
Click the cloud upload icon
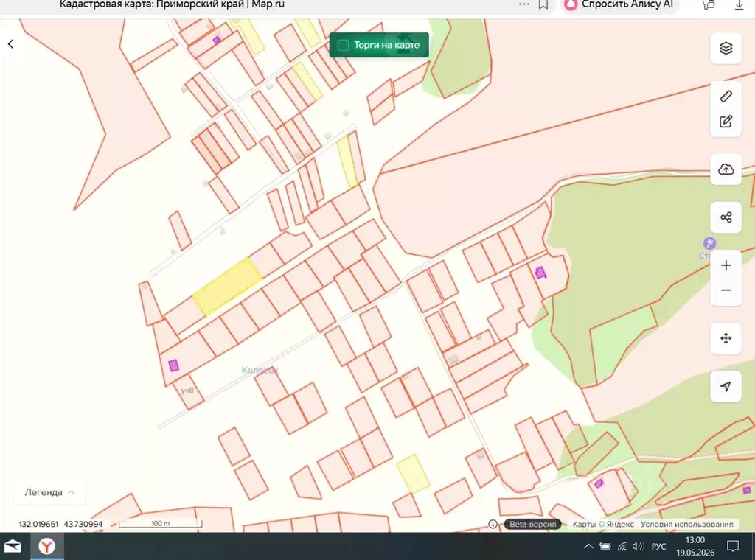726,169
